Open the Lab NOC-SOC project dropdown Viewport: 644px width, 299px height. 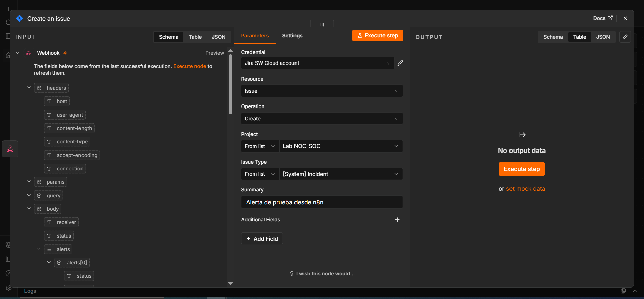point(341,146)
